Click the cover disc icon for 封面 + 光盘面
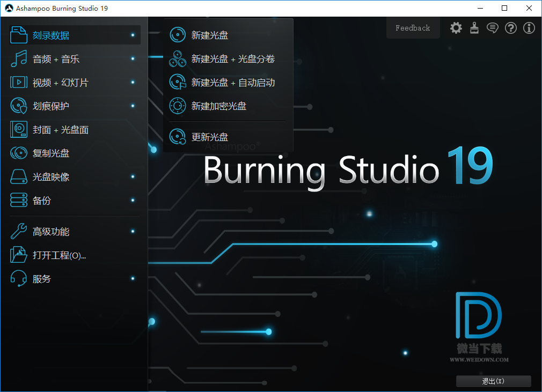This screenshot has width=542, height=392. click(19, 130)
